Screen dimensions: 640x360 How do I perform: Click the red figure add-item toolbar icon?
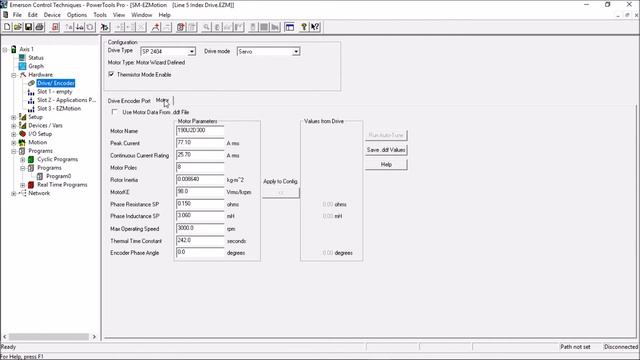coord(156,27)
